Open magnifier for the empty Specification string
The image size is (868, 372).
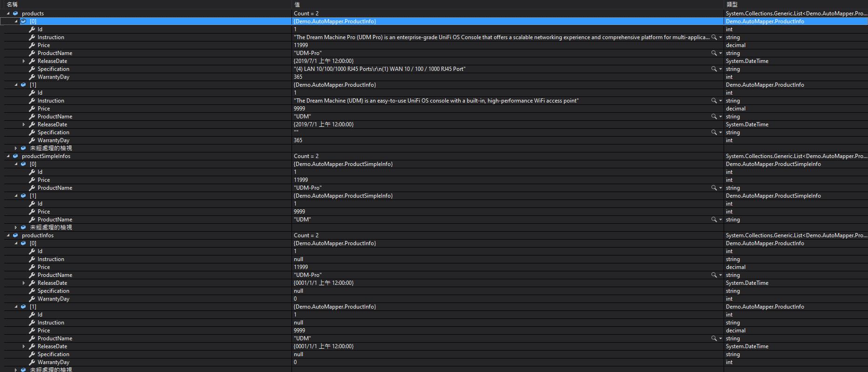[x=714, y=132]
